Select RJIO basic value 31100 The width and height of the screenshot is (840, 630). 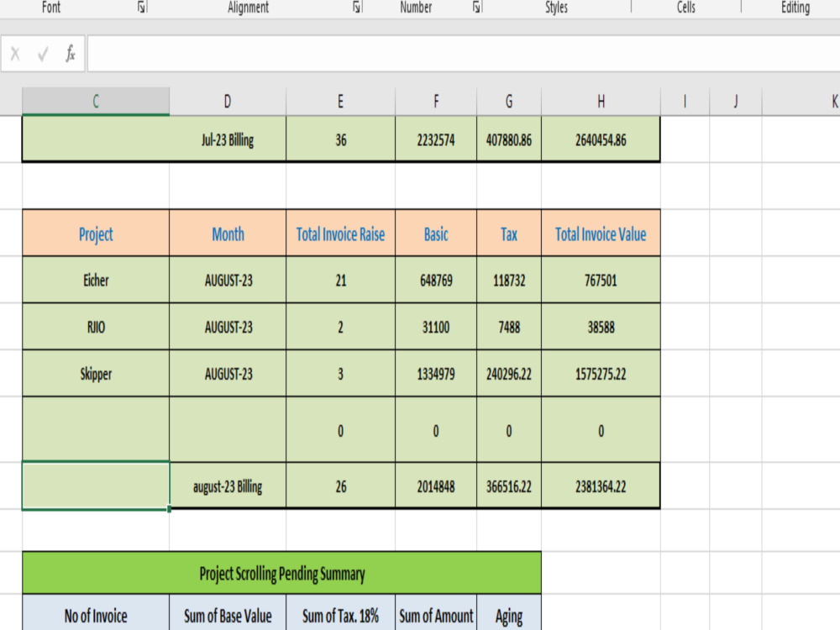coord(436,327)
